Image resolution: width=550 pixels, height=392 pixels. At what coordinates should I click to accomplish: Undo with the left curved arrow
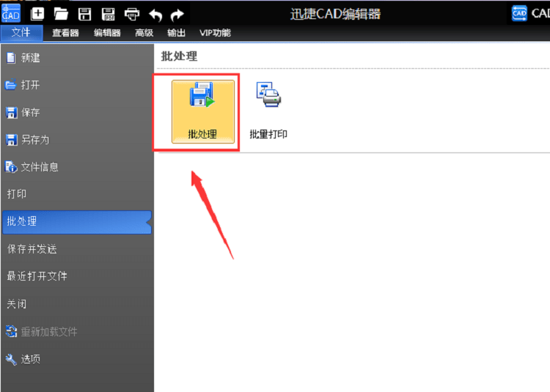coord(155,15)
